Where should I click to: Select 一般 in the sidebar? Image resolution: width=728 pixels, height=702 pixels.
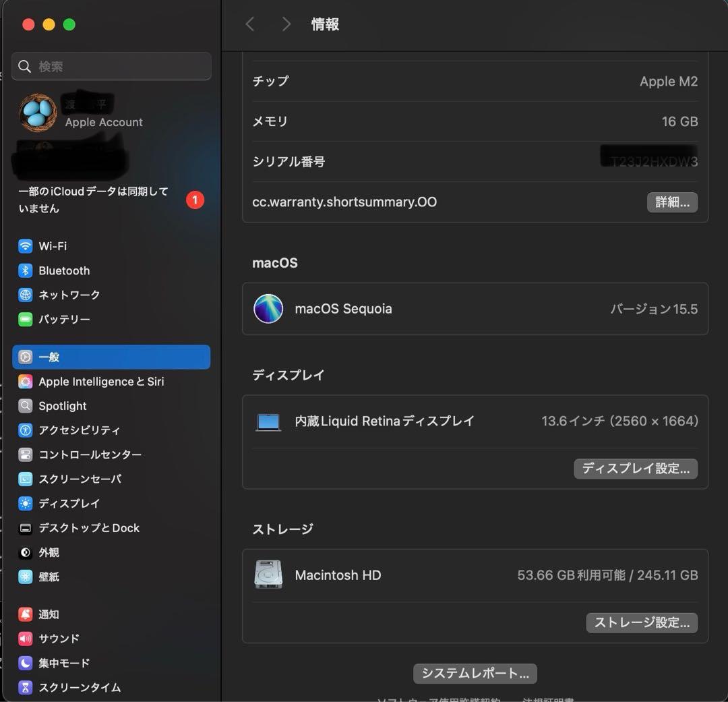click(x=111, y=357)
